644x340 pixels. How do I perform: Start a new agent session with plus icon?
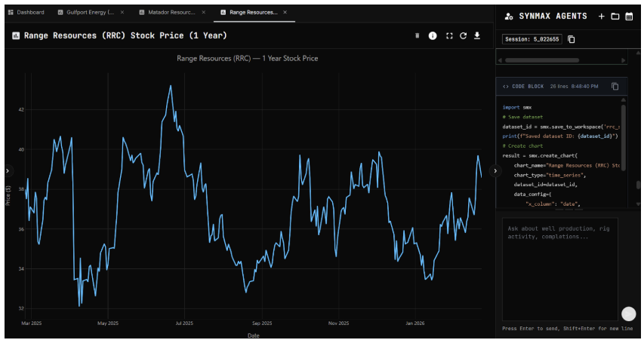pyautogui.click(x=601, y=16)
